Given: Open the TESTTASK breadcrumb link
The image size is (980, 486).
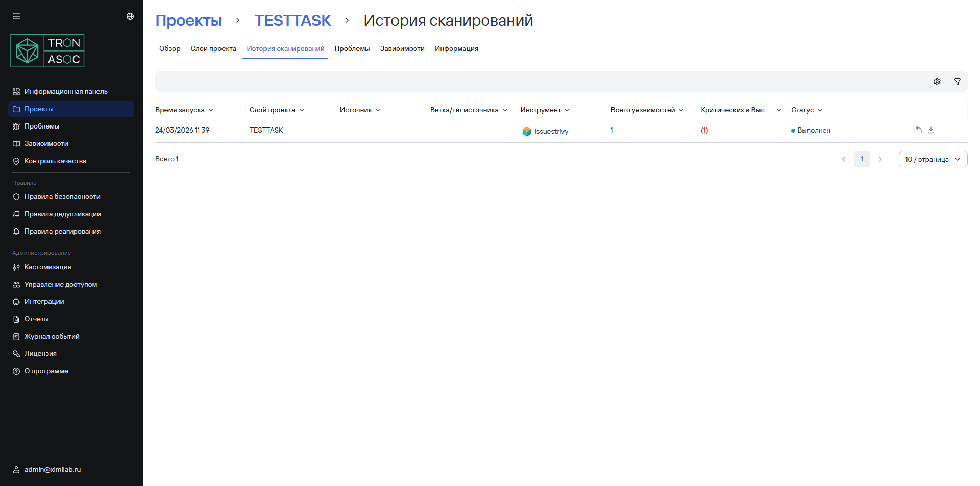Looking at the screenshot, I should tap(292, 21).
